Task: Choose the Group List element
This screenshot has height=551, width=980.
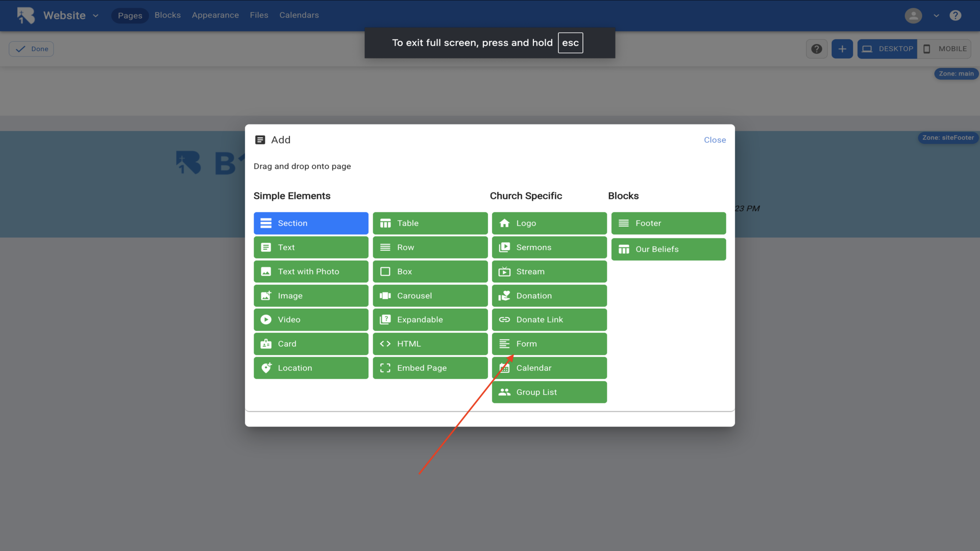Action: [x=549, y=392]
